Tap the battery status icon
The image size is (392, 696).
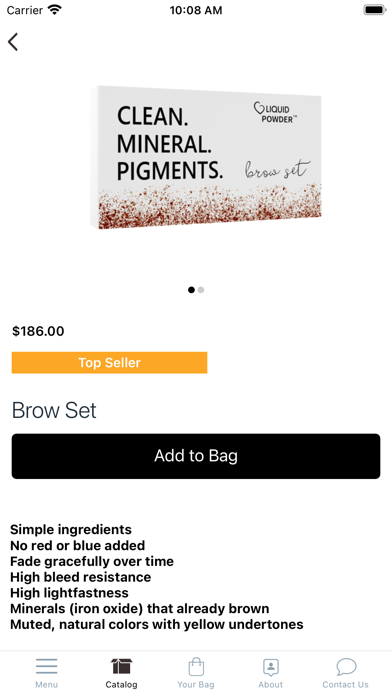pos(375,10)
